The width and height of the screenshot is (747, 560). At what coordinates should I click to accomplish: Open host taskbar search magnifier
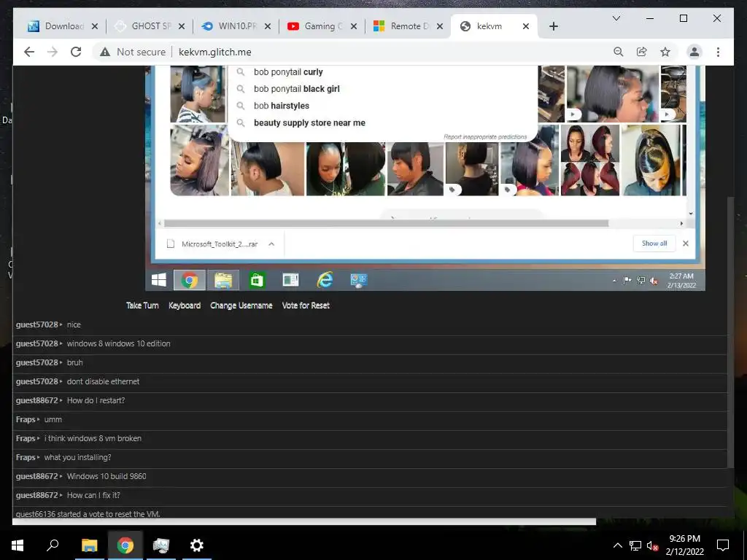coord(53,545)
